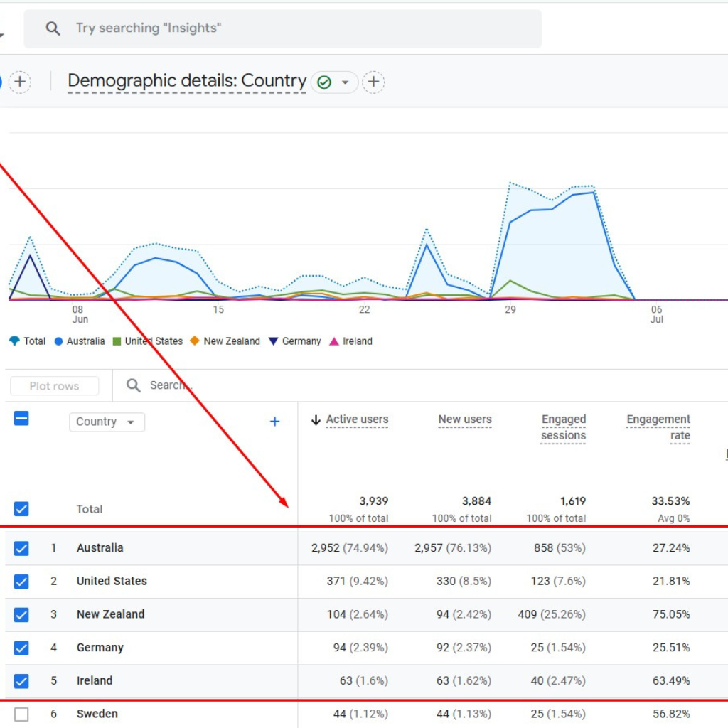This screenshot has width=728, height=728.
Task: Click the plus icon left of the report title
Action: (x=20, y=82)
